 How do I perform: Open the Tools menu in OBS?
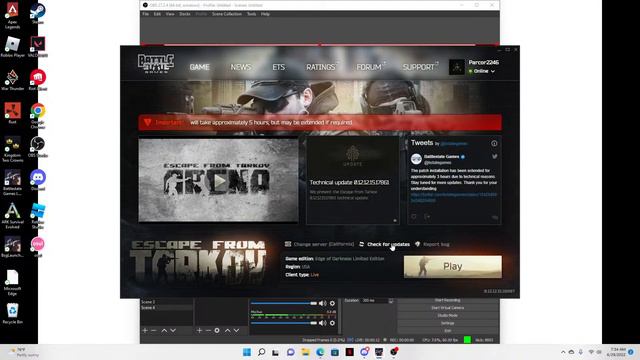coord(251,14)
